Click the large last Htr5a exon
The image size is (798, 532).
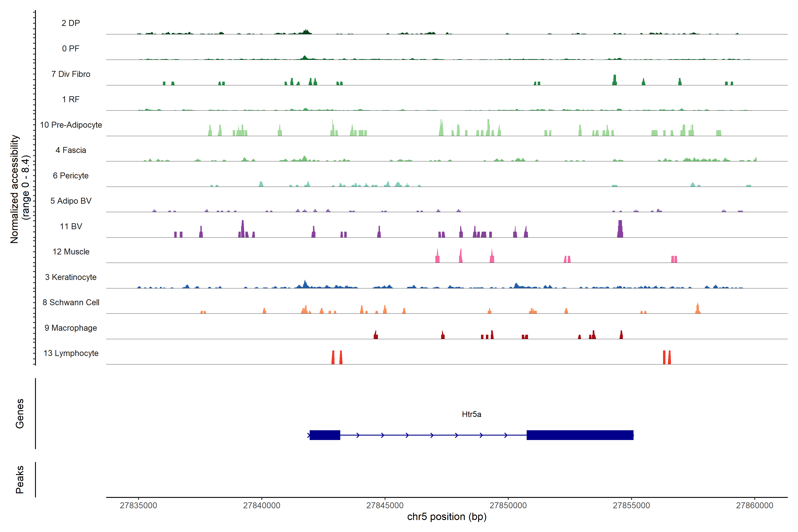(580, 435)
